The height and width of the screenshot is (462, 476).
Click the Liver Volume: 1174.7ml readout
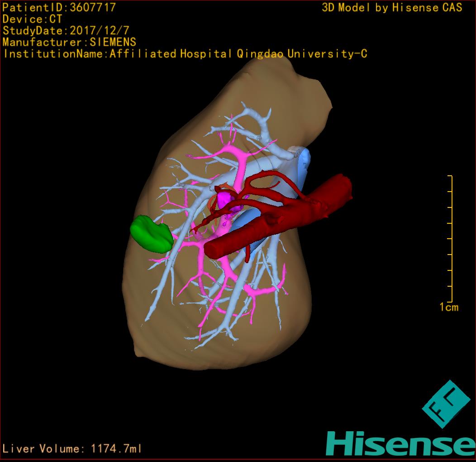pyautogui.click(x=71, y=448)
